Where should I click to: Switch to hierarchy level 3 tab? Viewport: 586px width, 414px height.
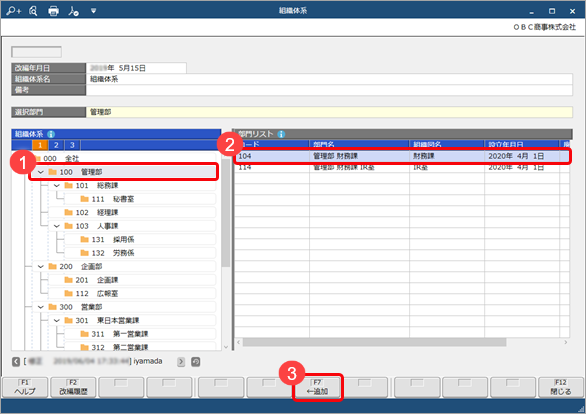pos(72,145)
